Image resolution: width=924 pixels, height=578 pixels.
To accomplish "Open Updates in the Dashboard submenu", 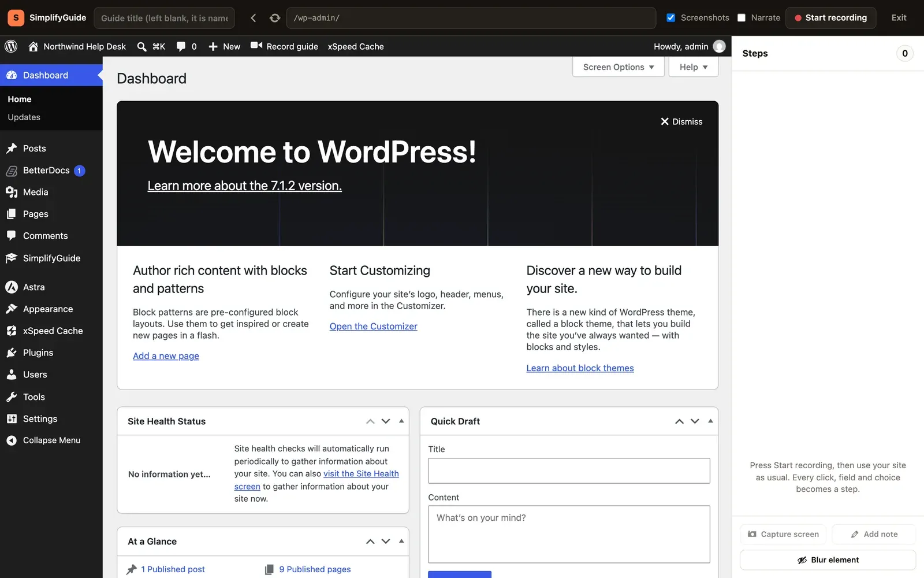I will pos(24,117).
